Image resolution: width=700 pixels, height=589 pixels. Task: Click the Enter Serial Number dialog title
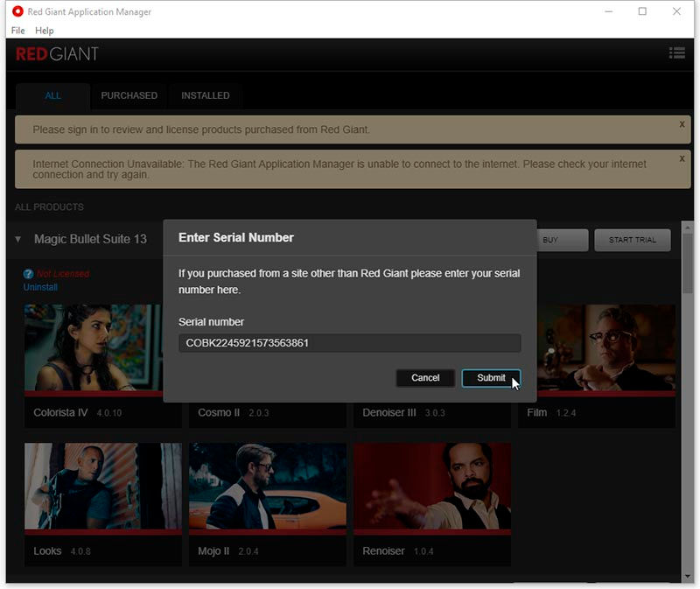236,237
